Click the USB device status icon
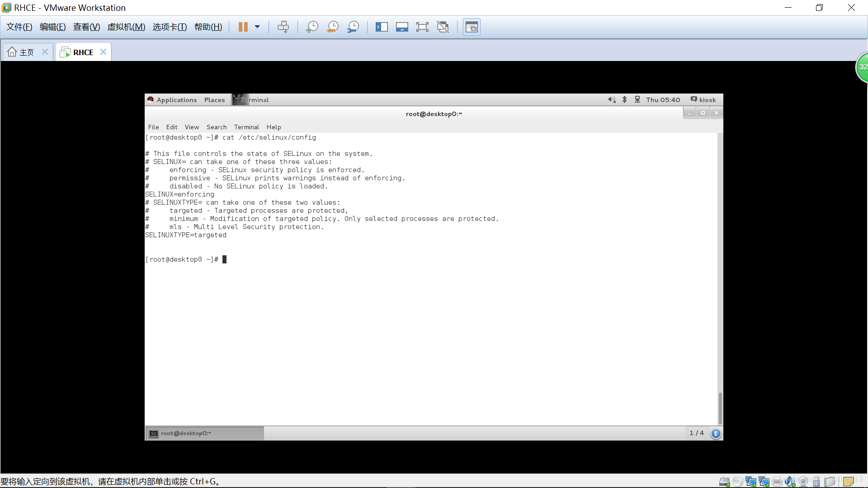This screenshot has height=488, width=868. 816,482
